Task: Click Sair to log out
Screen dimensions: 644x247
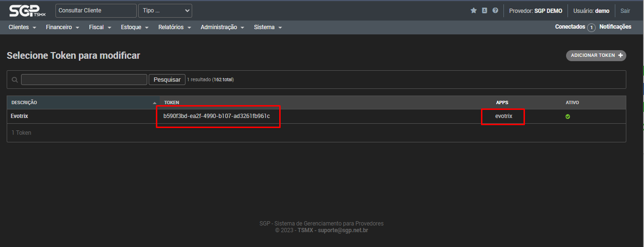Action: tap(625, 11)
